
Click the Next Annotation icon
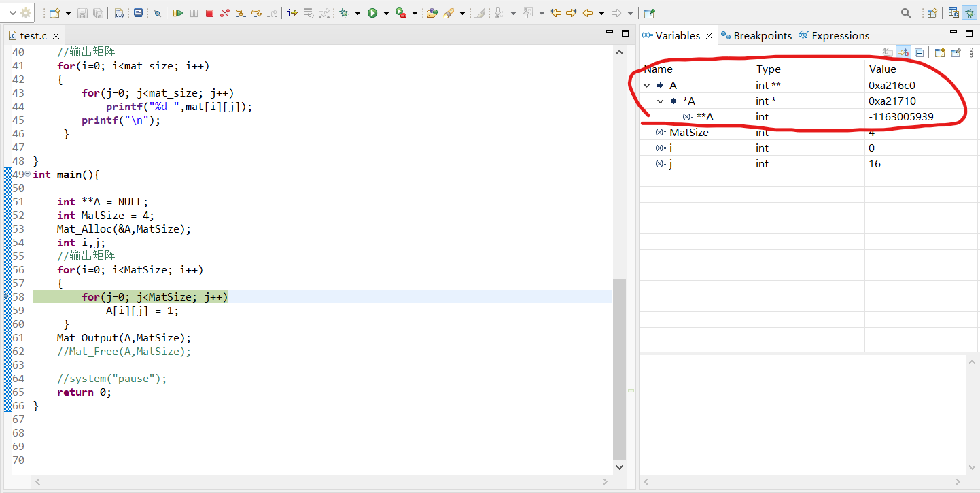click(x=500, y=13)
